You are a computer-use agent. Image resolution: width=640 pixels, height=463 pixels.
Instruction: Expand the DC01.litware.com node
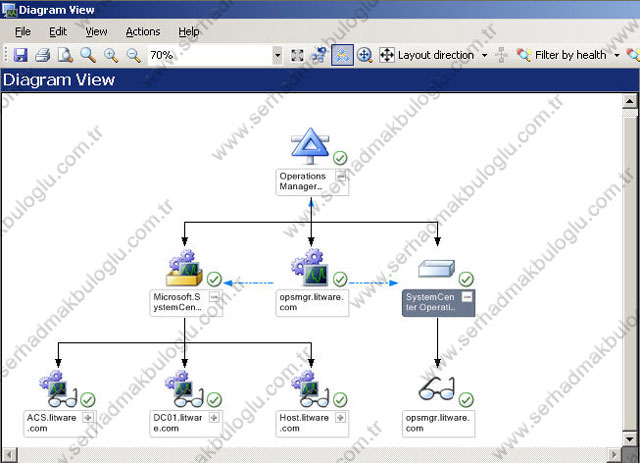pyautogui.click(x=214, y=417)
